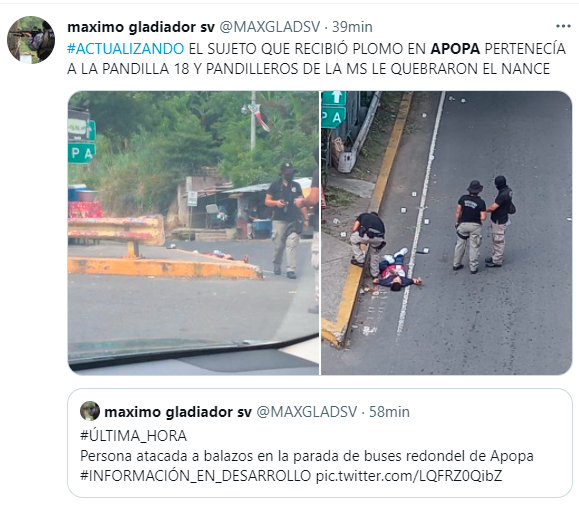Screen dimensions: 579x505
Task: Open the #INFORMACIÓN_EN_DESARROLLO hashtag text
Action: [196, 475]
